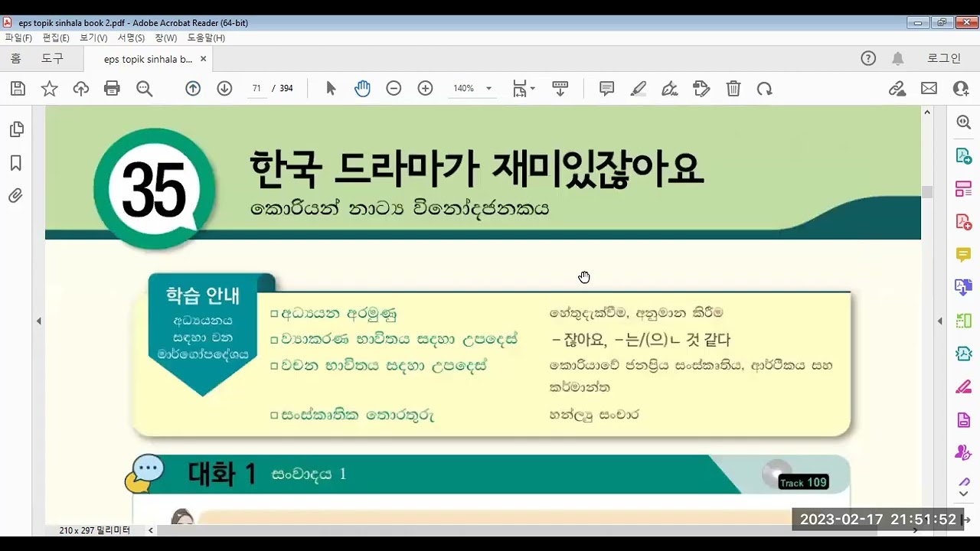Collapse the right tools pane arrow

click(x=939, y=321)
